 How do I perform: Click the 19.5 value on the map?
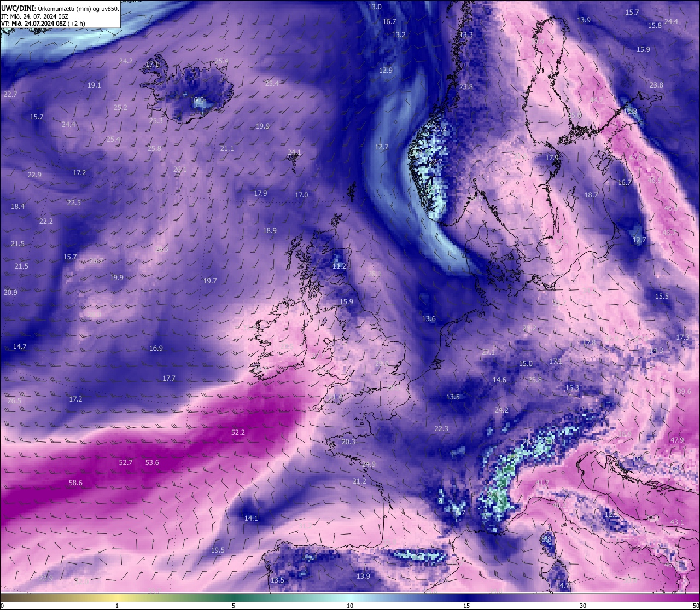coord(218,550)
